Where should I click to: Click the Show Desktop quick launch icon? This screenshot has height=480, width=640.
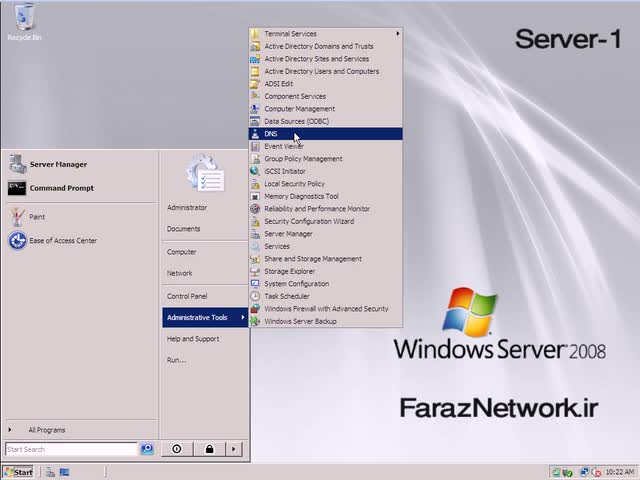[64, 472]
